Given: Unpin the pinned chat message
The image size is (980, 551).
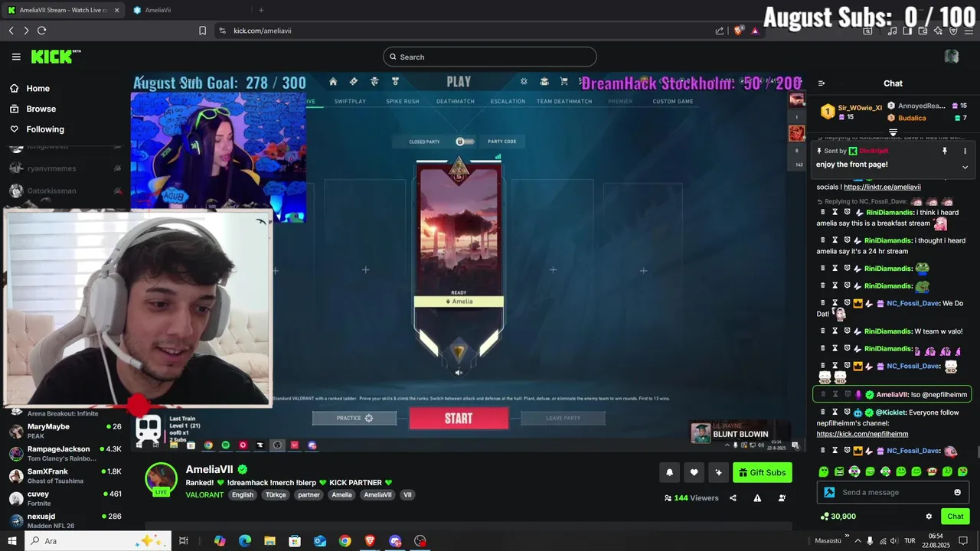Looking at the screenshot, I should [x=945, y=152].
